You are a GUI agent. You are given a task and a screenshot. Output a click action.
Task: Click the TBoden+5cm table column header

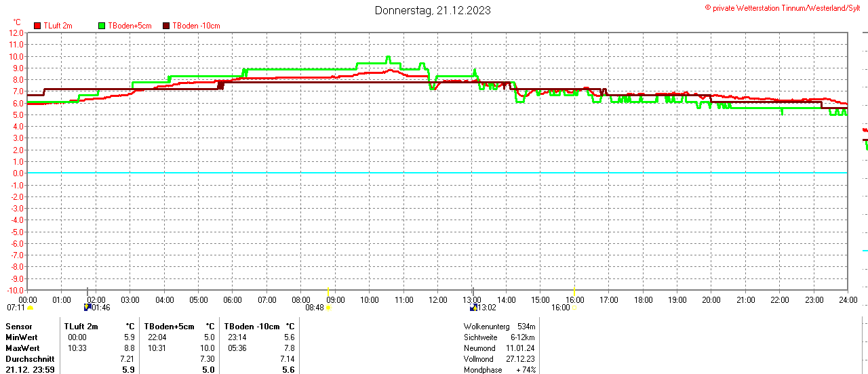pyautogui.click(x=168, y=326)
